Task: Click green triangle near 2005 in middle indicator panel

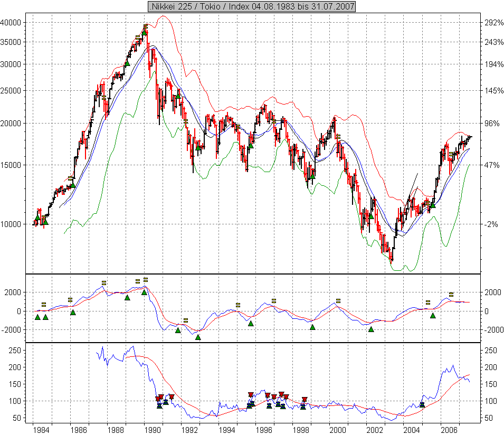Action: [433, 316]
